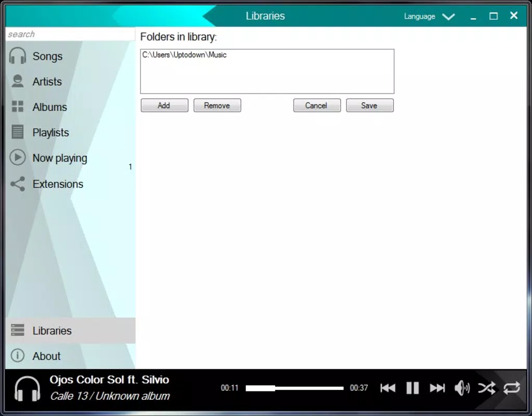Click the Language label
This screenshot has width=532, height=416.
(419, 16)
